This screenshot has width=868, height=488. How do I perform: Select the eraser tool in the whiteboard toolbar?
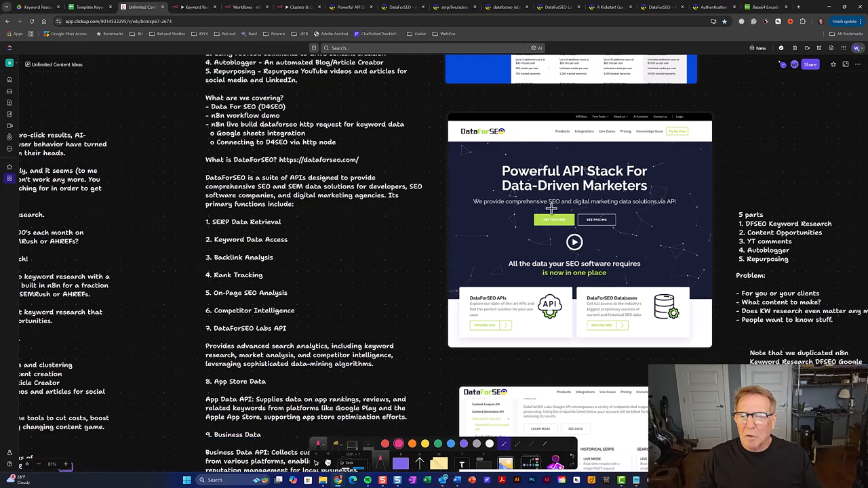[351, 444]
